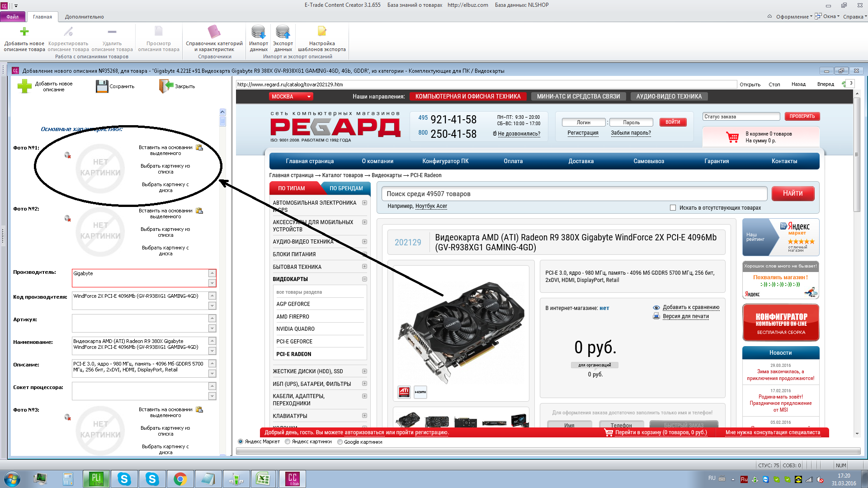The width and height of the screenshot is (868, 488).
Task: Open Excel from the taskbar
Action: coord(263,479)
